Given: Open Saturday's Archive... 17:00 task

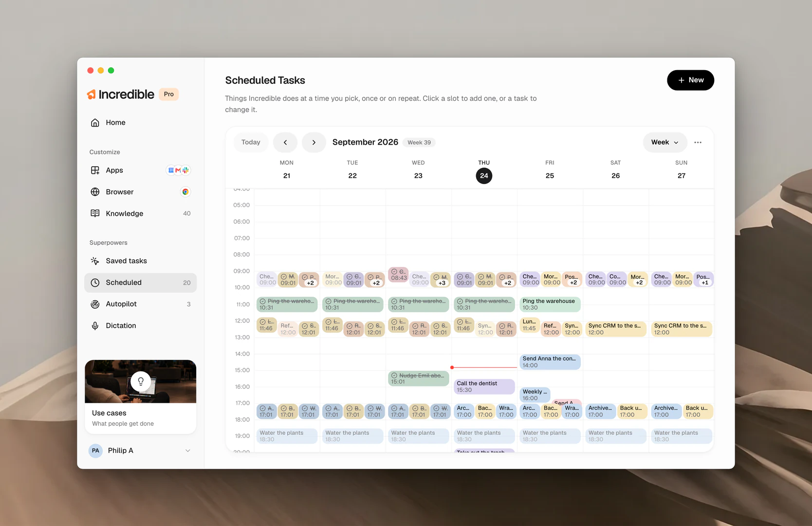Looking at the screenshot, I should [600, 412].
